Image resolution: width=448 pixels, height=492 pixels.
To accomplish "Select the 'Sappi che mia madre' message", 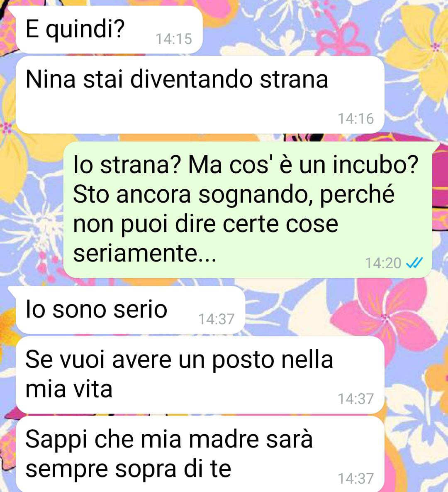I will (x=200, y=454).
